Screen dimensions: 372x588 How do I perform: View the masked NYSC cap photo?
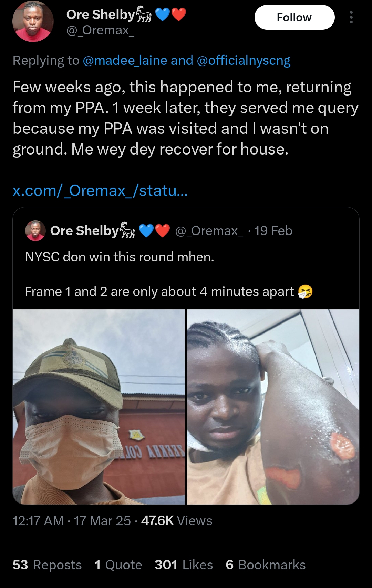tap(99, 407)
